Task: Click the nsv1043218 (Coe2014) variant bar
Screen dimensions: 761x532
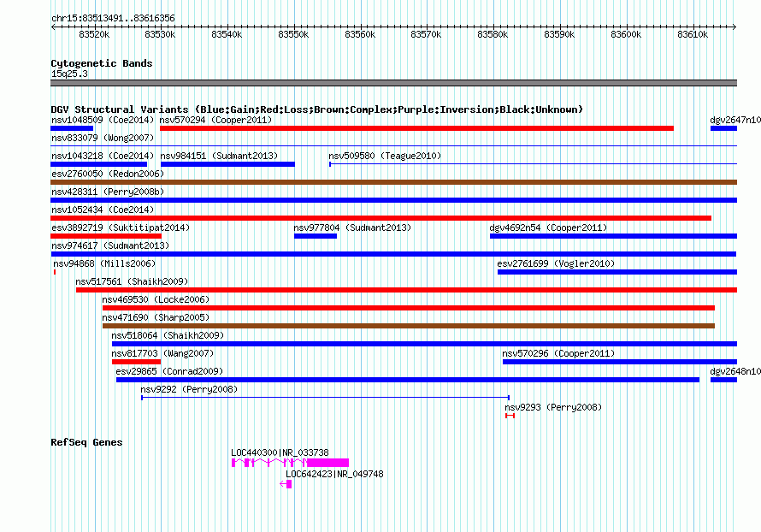Action: pos(98,164)
